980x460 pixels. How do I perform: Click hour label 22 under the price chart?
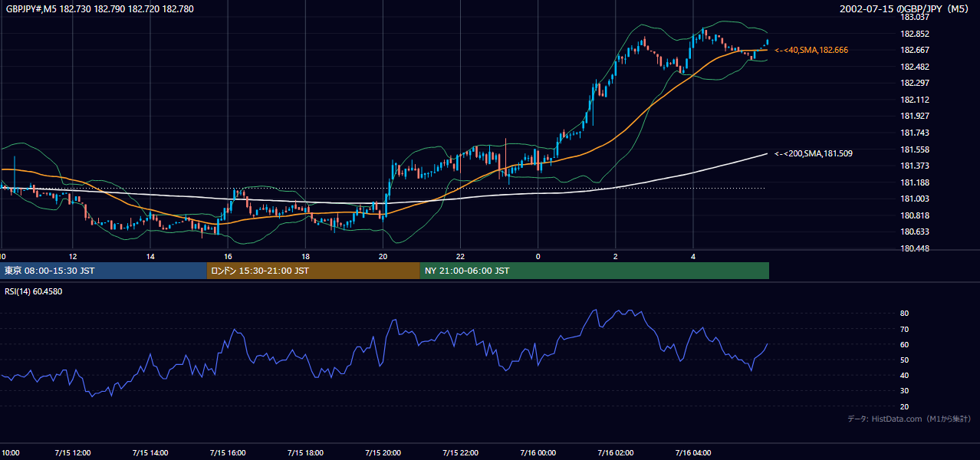(461, 256)
